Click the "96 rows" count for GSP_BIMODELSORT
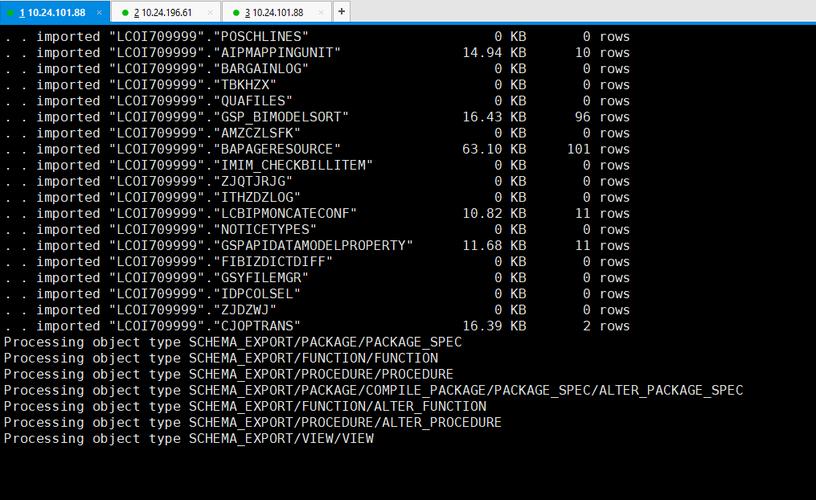The height and width of the screenshot is (500, 816). point(599,117)
